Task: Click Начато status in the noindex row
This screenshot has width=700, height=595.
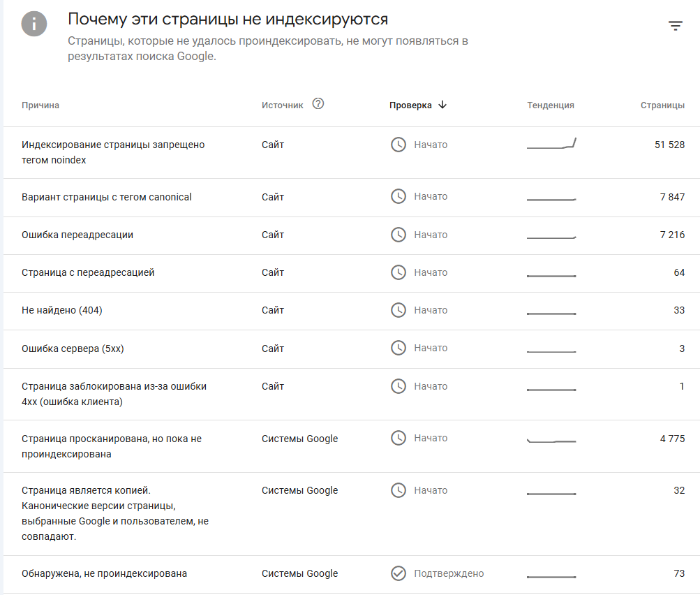Action: click(431, 145)
